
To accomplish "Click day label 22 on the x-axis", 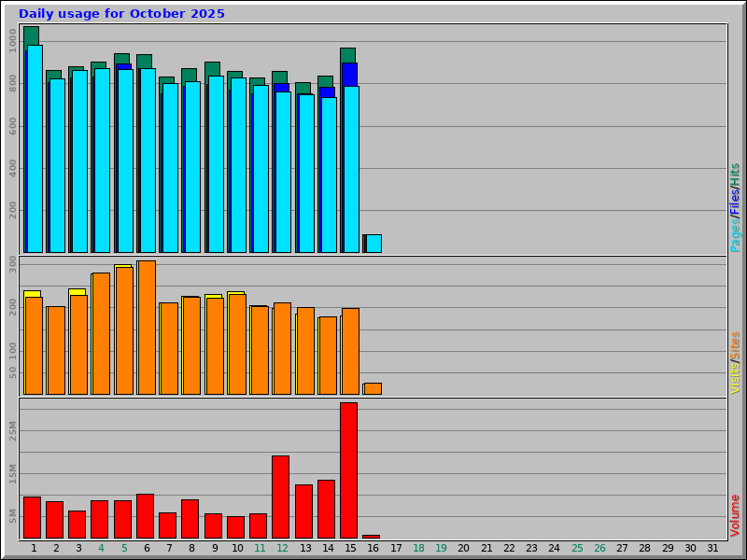I will point(509,548).
